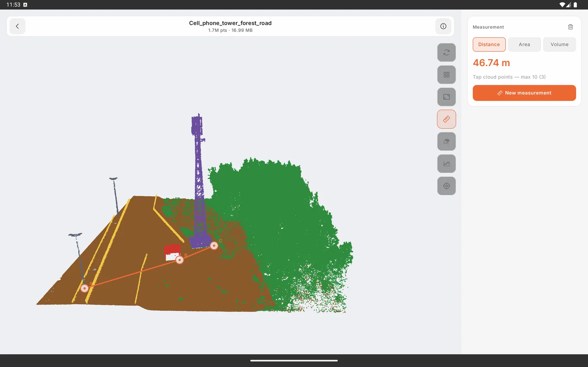588x367 pixels.
Task: Tap the rotate/refresh view tool
Action: (447, 53)
